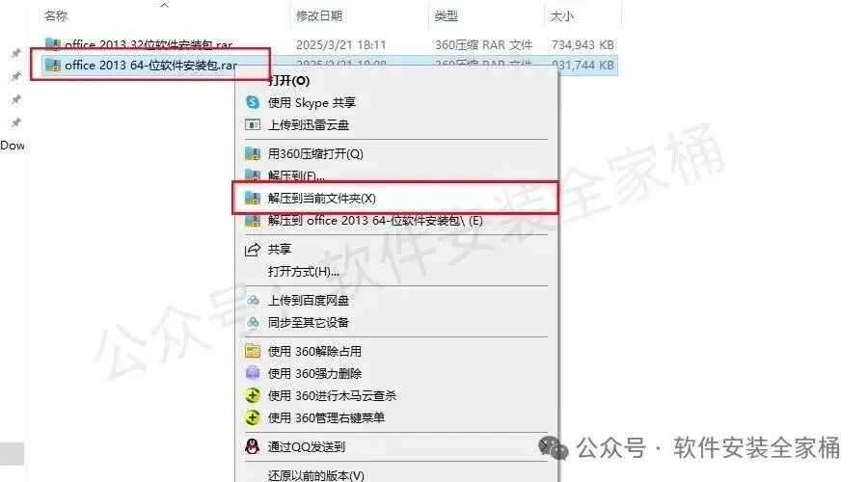Click the QQ penguin icon
Viewport: 868px width, 482px height.
253,446
